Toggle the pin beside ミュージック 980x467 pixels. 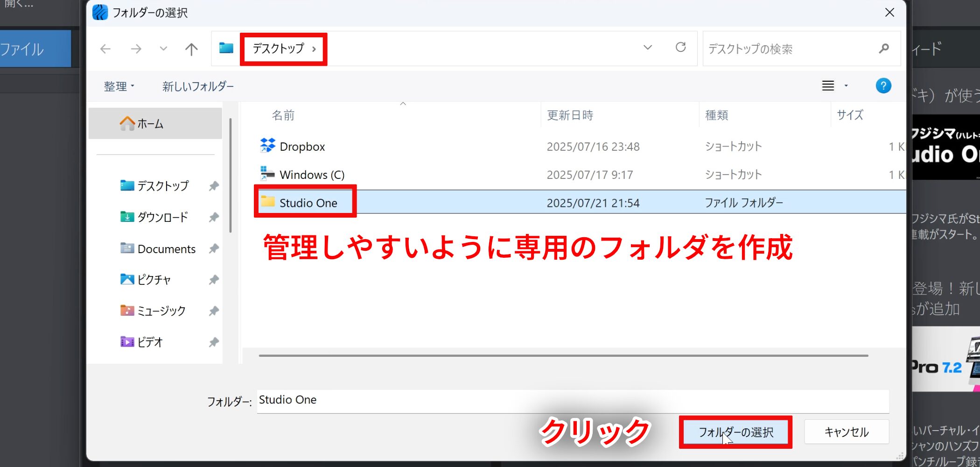214,311
